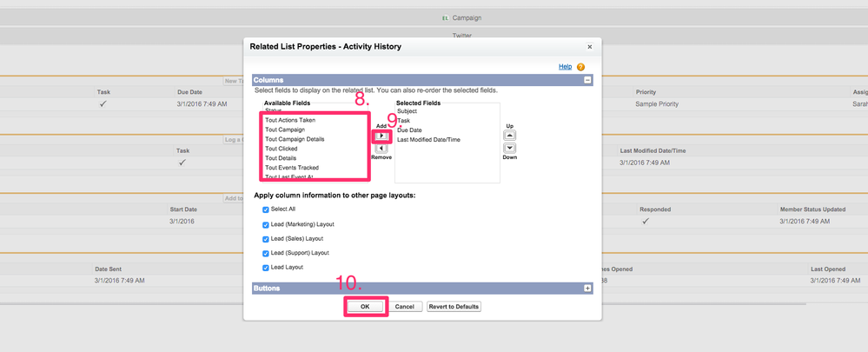Select Due Date in Selected Fields
Viewport: 868px width, 352px height.
409,130
